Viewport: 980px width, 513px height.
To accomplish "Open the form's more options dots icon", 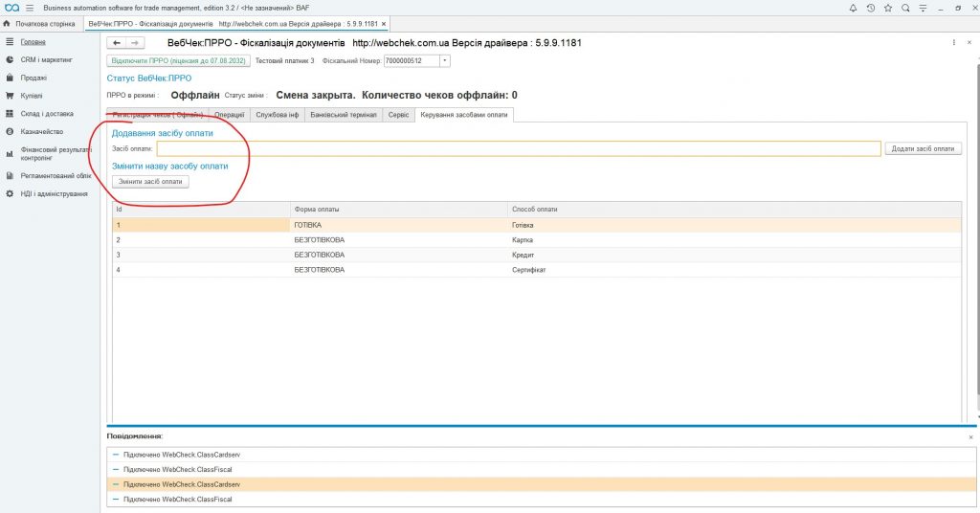I will tap(954, 42).
